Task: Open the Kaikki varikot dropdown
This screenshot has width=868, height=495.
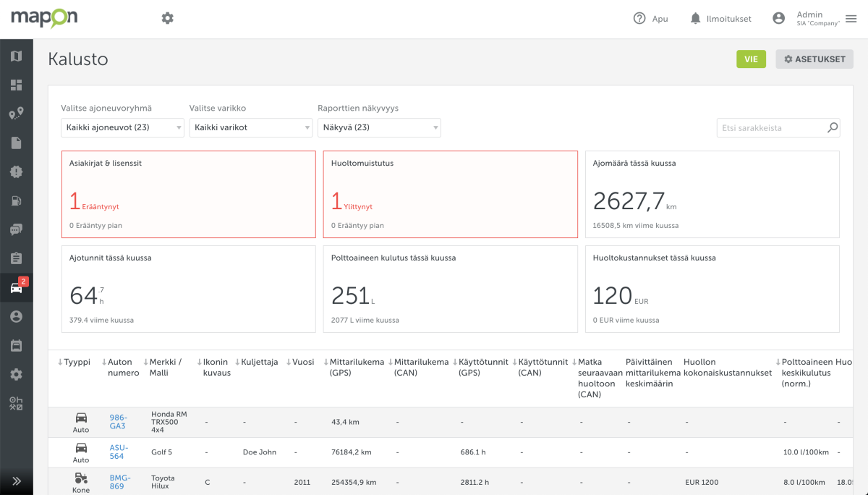Action: pyautogui.click(x=250, y=128)
